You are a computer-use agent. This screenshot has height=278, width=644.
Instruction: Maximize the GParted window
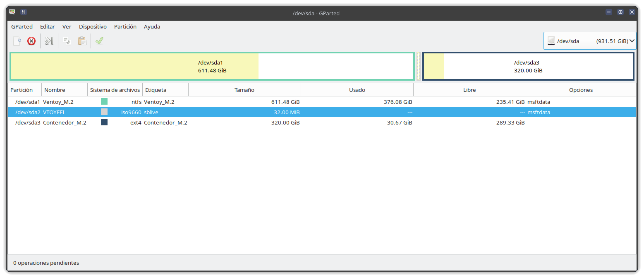[620, 12]
